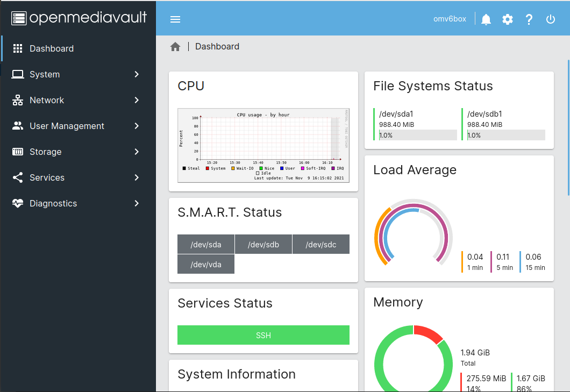Screen dimensions: 570x392
Task: Click the Network sidebar icon
Action: [x=17, y=100]
